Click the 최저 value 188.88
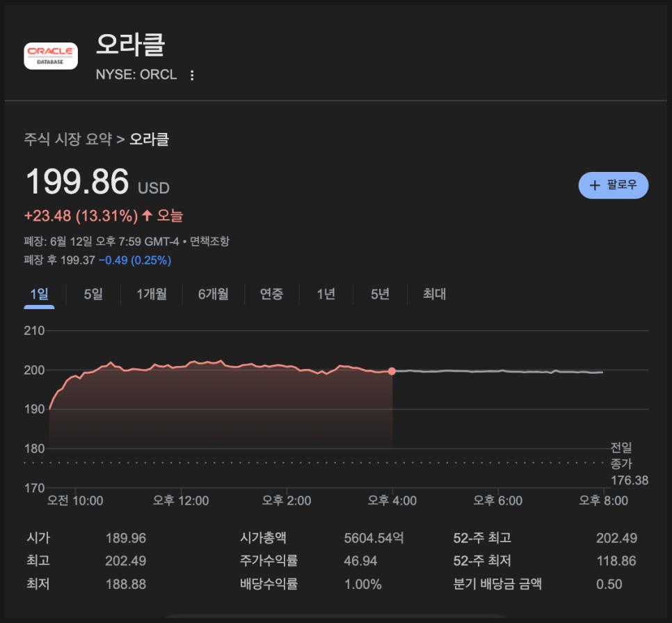The width and height of the screenshot is (672, 623). pos(126,584)
